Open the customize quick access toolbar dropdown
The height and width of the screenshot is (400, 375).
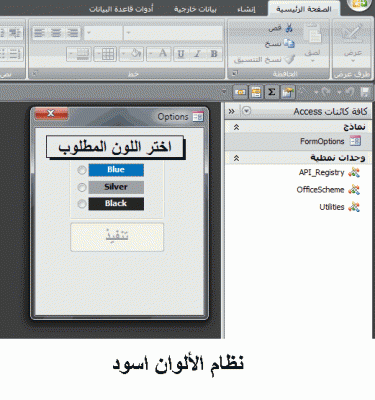tap(224, 92)
